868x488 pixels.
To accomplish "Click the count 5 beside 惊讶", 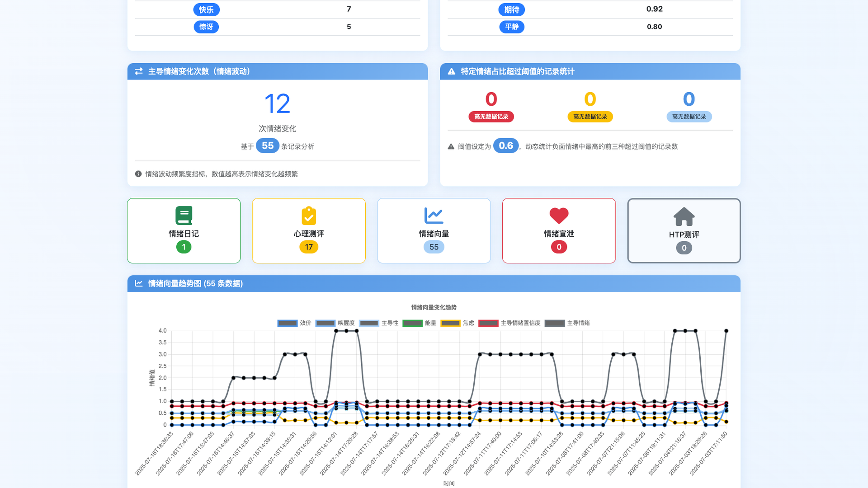I will click(x=349, y=27).
